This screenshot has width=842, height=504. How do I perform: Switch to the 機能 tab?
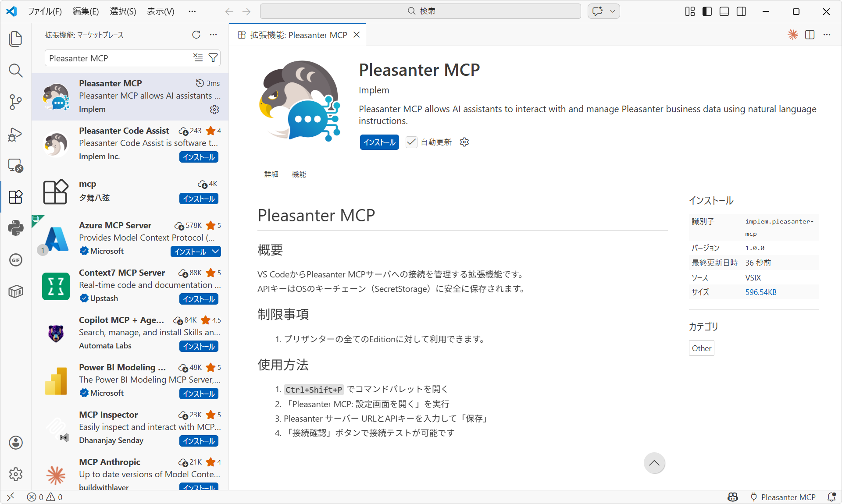(x=299, y=174)
